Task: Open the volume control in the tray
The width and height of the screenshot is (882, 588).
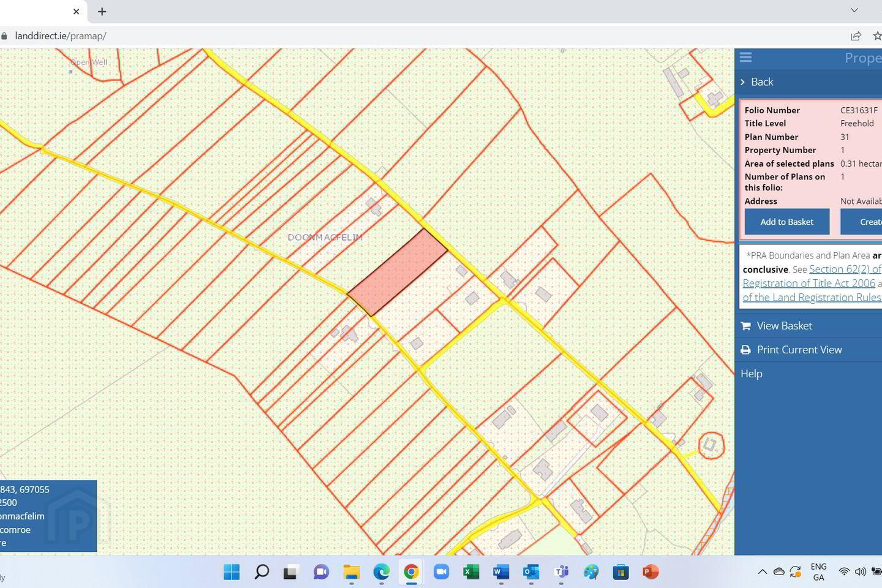Action: (861, 572)
